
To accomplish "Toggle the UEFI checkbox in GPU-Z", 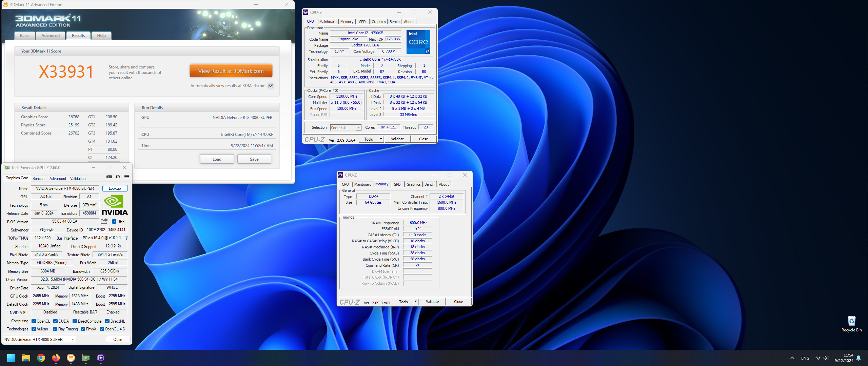I will [x=114, y=222].
